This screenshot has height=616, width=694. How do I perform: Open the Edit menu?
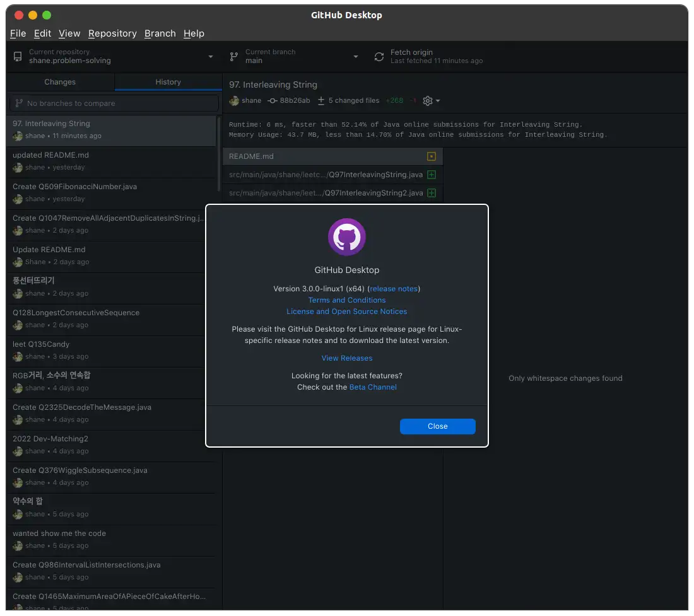pos(42,33)
